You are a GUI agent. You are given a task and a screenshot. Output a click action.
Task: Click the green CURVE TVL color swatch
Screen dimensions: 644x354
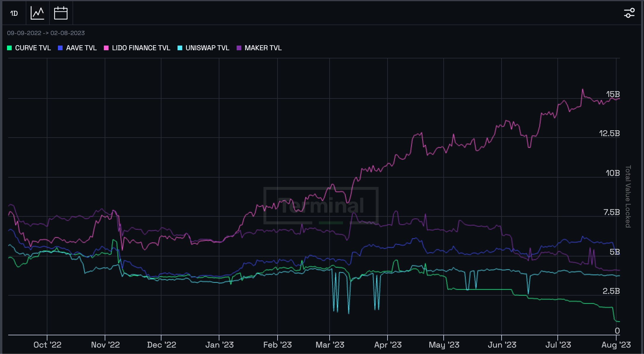pos(9,48)
